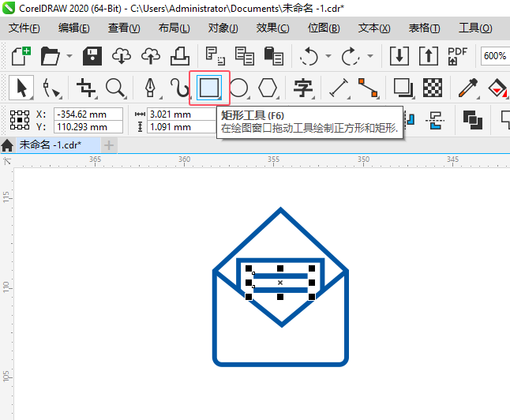The width and height of the screenshot is (510, 420).
Task: Add a new document with plus tab
Action: [x=109, y=145]
